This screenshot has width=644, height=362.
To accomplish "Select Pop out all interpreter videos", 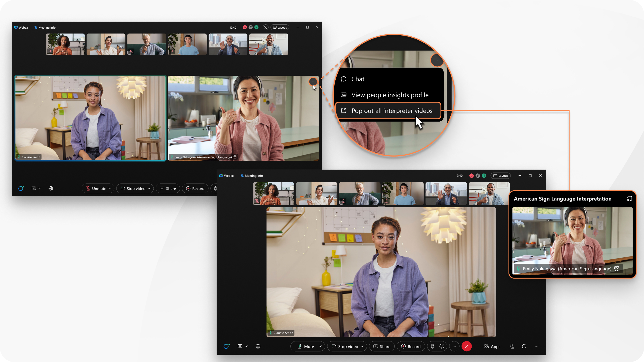I will click(x=391, y=111).
